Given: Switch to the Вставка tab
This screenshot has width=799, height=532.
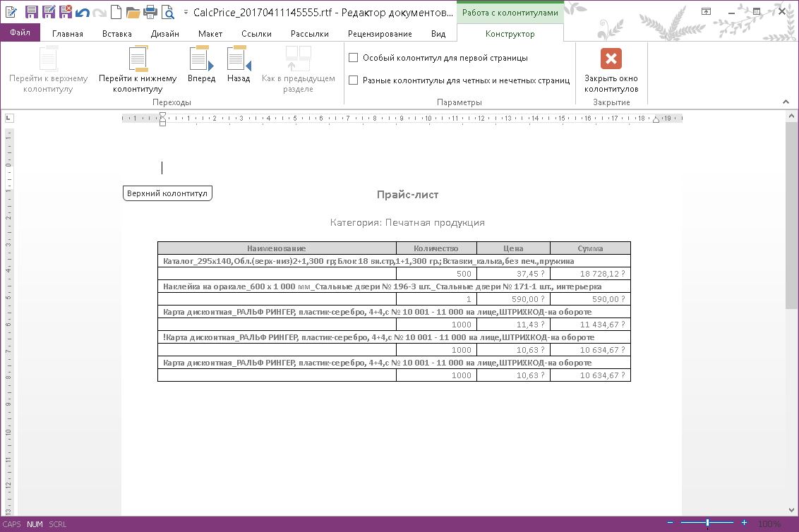Looking at the screenshot, I should (116, 34).
